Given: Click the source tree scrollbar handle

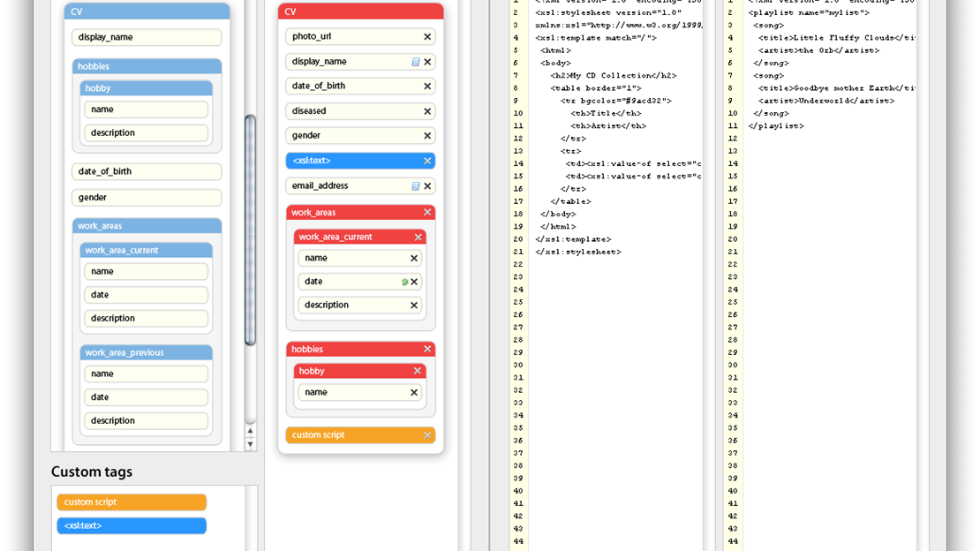Looking at the screenshot, I should point(250,230).
